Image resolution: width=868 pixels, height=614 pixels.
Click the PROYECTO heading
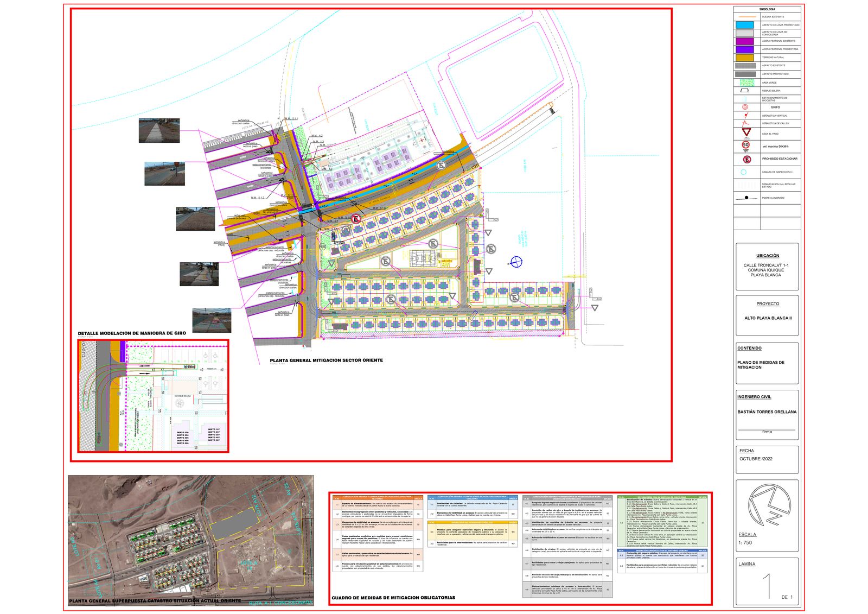tap(768, 304)
